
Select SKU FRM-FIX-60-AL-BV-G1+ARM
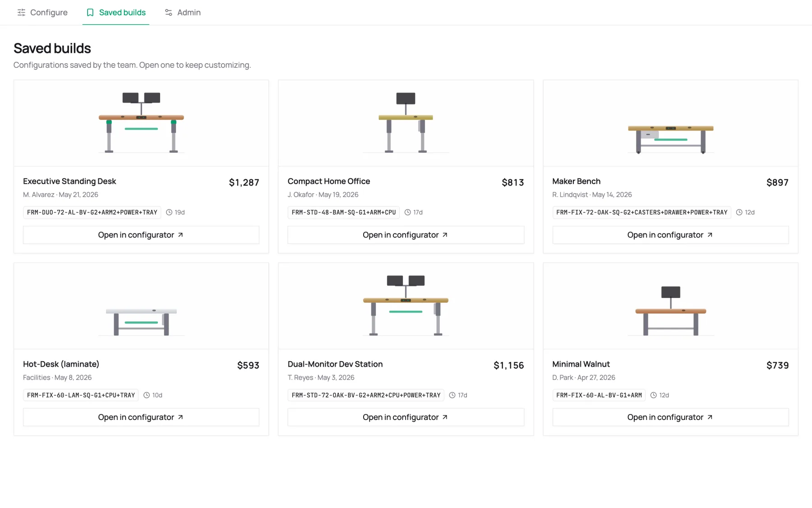point(599,395)
